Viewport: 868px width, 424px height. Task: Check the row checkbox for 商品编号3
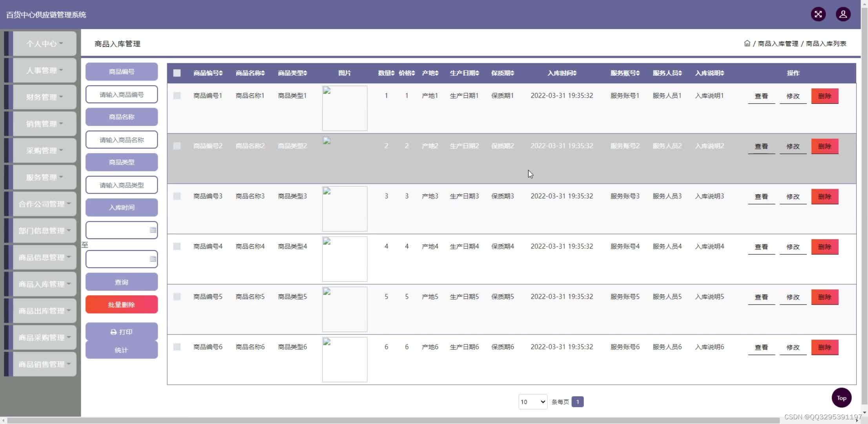click(x=177, y=196)
